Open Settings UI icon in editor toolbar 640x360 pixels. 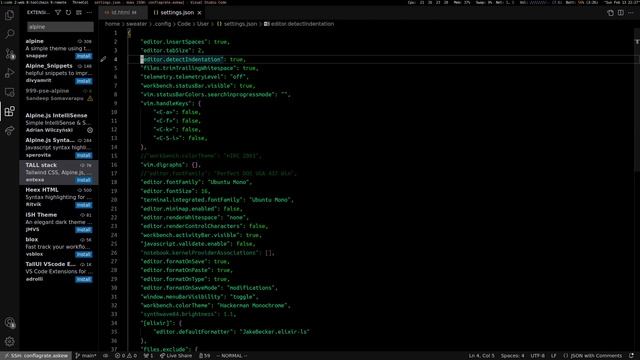pos(610,13)
